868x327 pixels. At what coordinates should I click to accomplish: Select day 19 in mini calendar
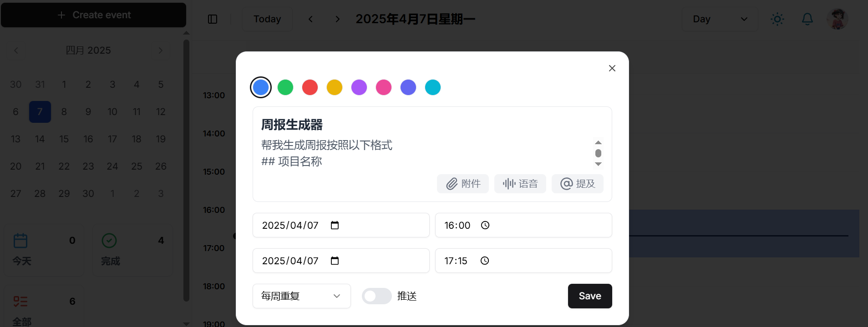(x=161, y=139)
